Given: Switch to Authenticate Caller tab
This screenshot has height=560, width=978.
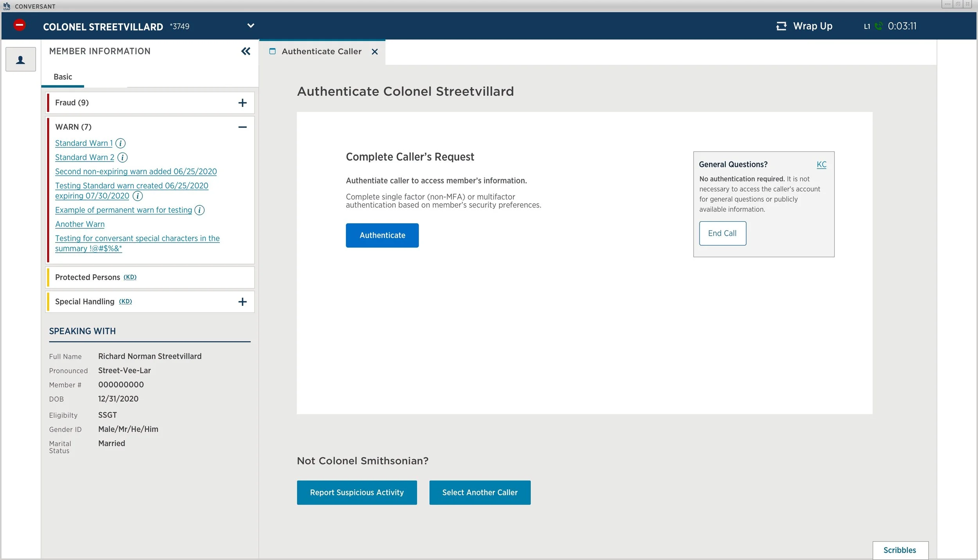Looking at the screenshot, I should (x=321, y=52).
